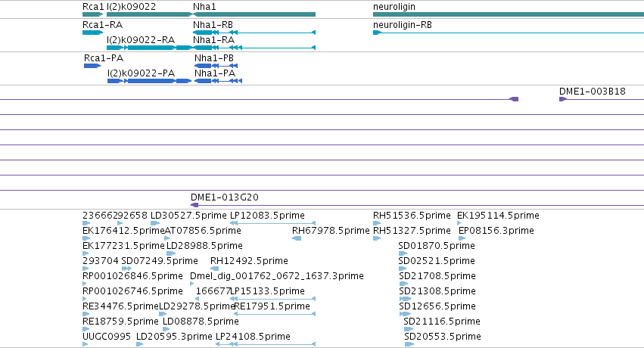Select the SD21708.5prime EST arrow
Screen dimensions: 644x348
[403, 284]
